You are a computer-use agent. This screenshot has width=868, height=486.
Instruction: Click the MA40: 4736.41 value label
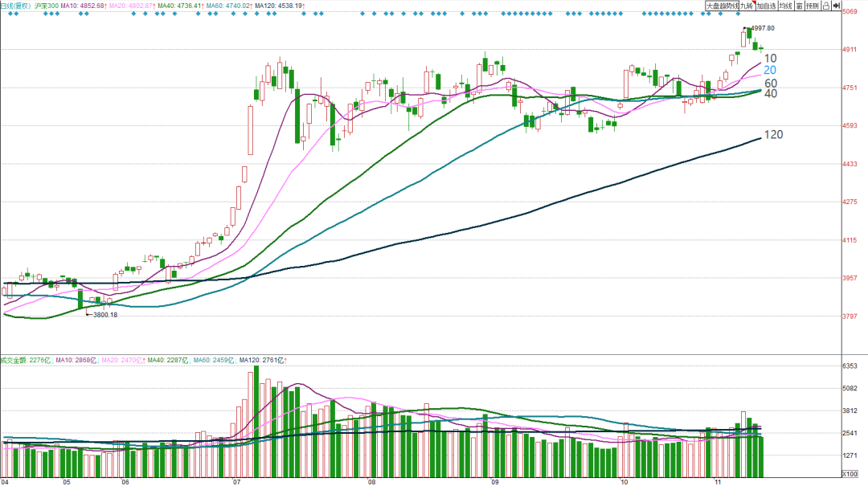pos(181,6)
